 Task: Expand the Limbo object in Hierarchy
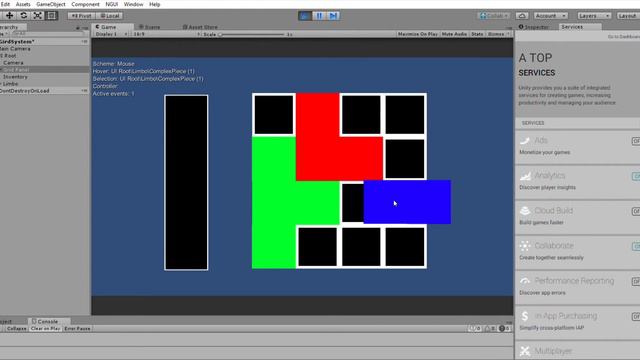pyautogui.click(x=1, y=84)
